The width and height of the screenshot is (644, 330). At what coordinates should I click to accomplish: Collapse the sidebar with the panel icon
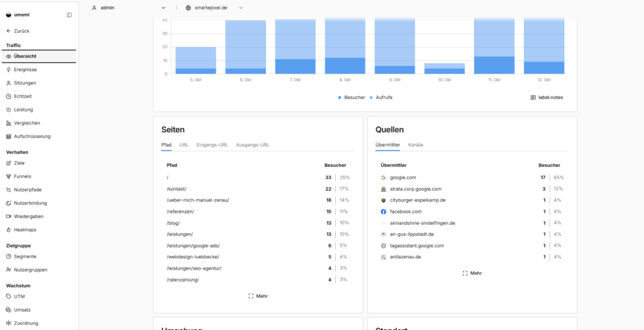click(x=69, y=15)
